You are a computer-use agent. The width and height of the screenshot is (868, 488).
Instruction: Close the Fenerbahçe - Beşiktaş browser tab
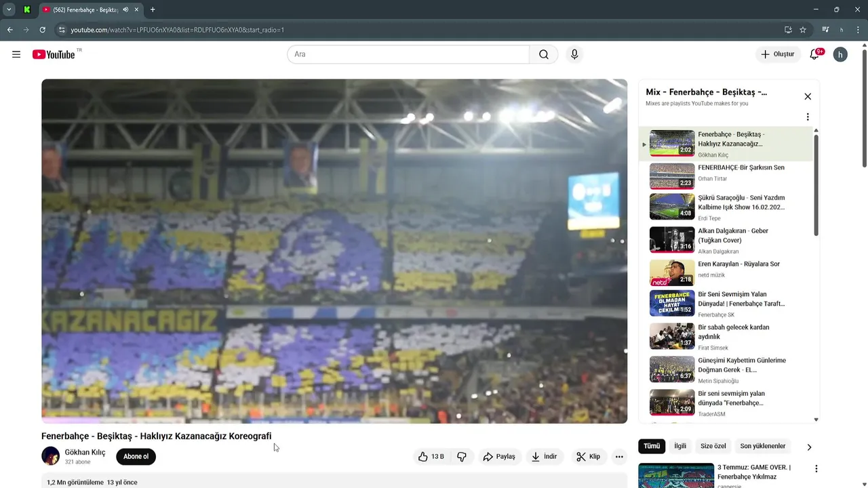[x=136, y=9]
